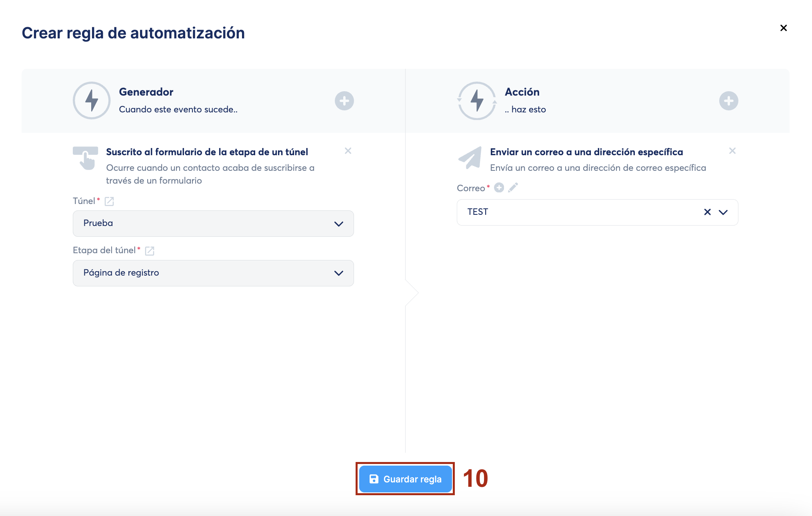Open Túnel in new window icon
812x516 pixels.
[x=109, y=201]
